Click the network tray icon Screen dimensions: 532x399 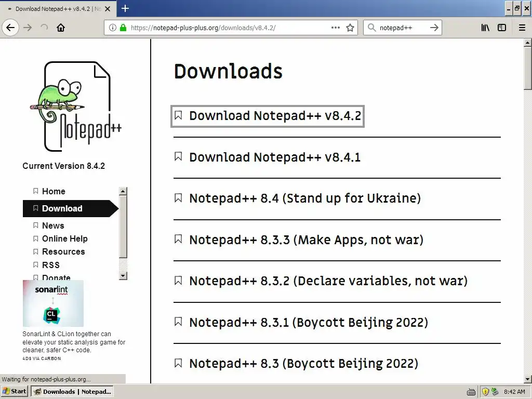[495, 392]
